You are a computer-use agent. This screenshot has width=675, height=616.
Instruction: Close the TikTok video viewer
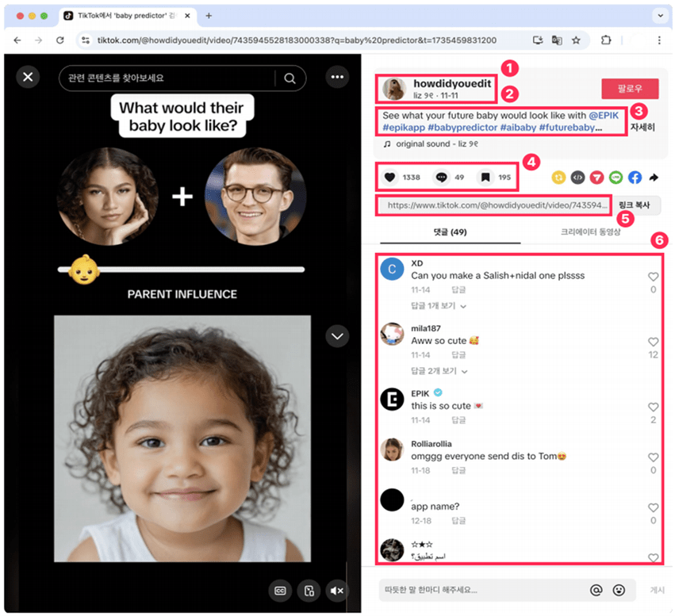tap(28, 77)
